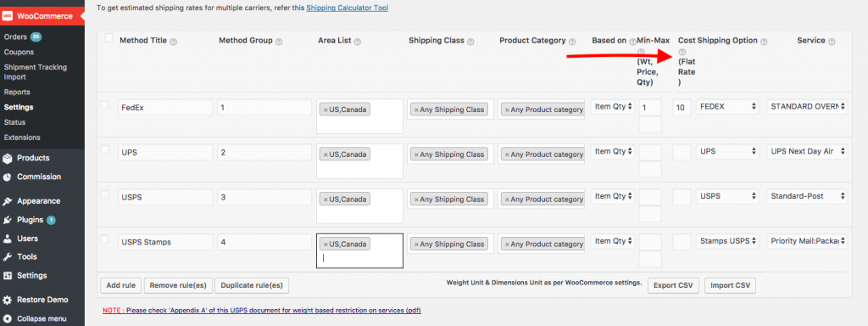The width and height of the screenshot is (868, 326).
Task: Click the Tools wrench icon
Action: tap(7, 257)
